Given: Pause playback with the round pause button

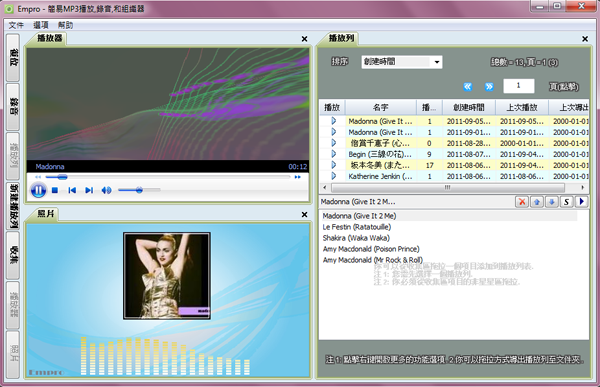Looking at the screenshot, I should [x=38, y=190].
